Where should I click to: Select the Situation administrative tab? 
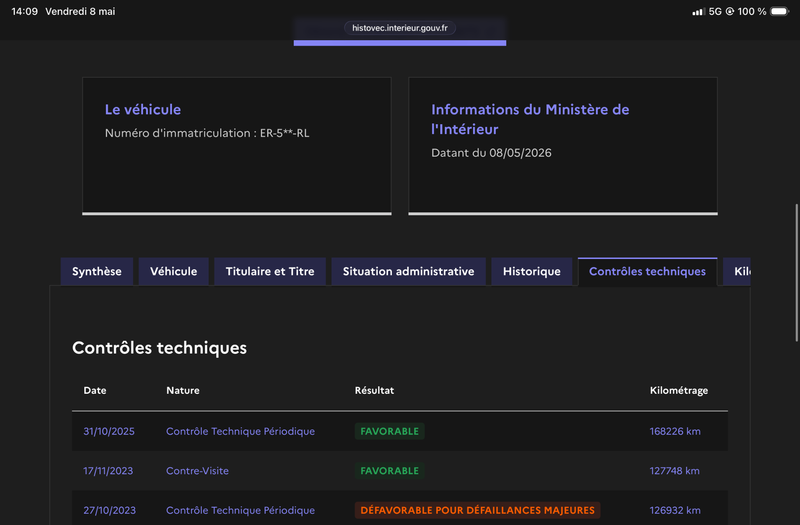(x=408, y=271)
